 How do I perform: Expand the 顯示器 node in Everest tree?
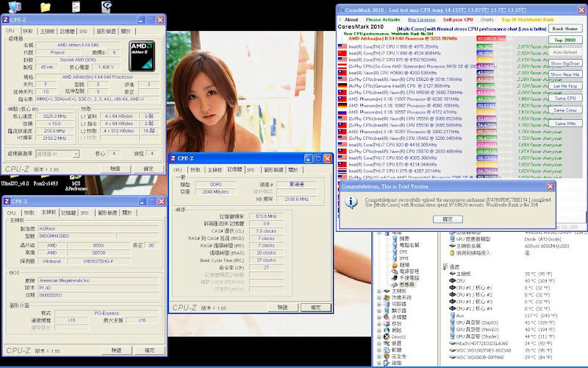[x=379, y=311]
